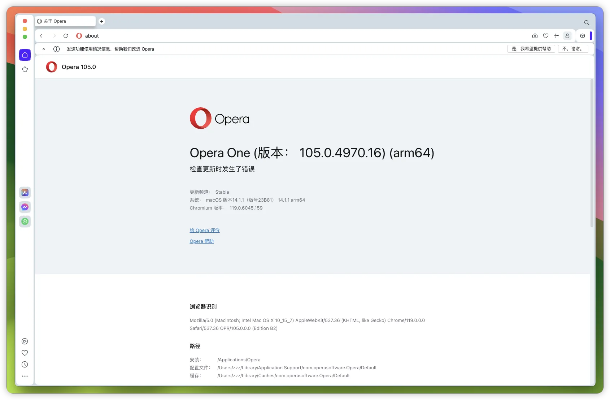Open the Aria AI icon in the sidebar
The width and height of the screenshot is (610, 400).
coord(25,192)
